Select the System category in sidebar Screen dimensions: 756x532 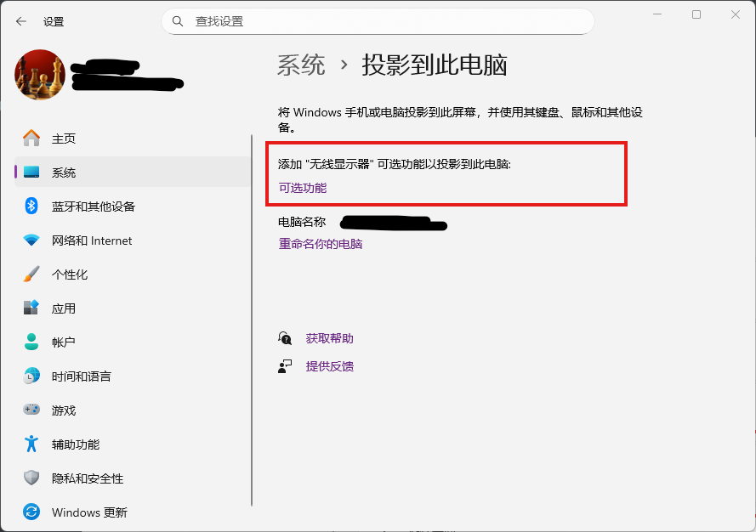64,173
